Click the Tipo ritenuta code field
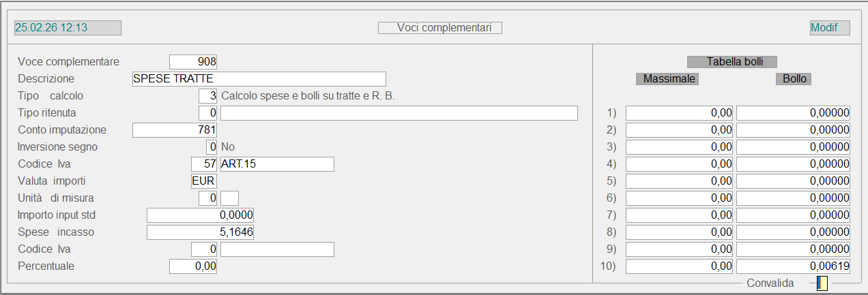The height and width of the screenshot is (295, 868). (208, 113)
